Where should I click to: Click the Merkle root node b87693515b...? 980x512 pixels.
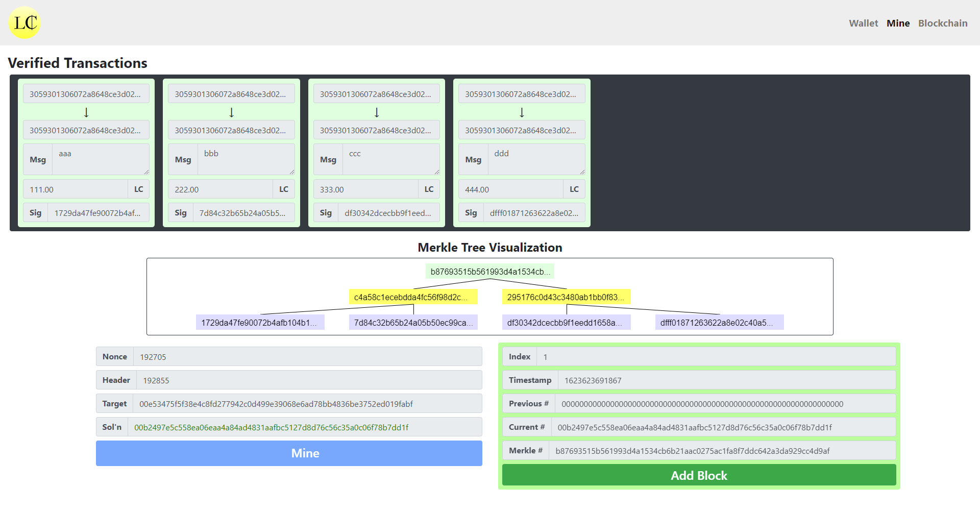[490, 272]
